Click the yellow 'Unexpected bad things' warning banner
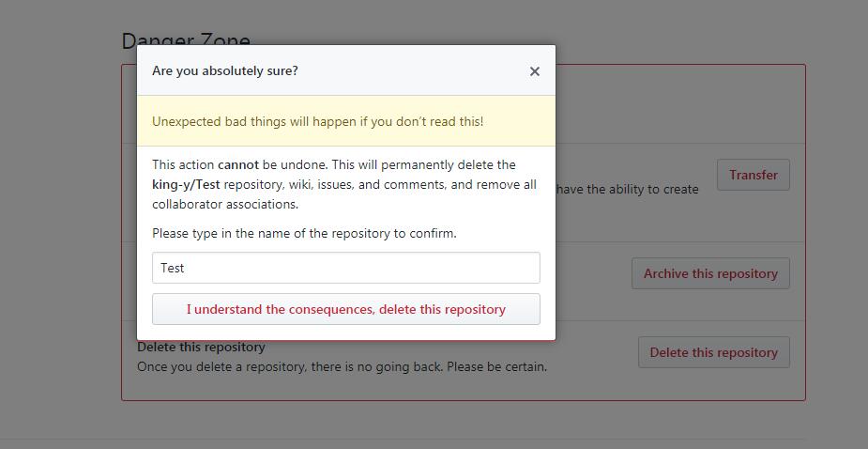Viewport: 868px width, 449px height. tap(318, 122)
